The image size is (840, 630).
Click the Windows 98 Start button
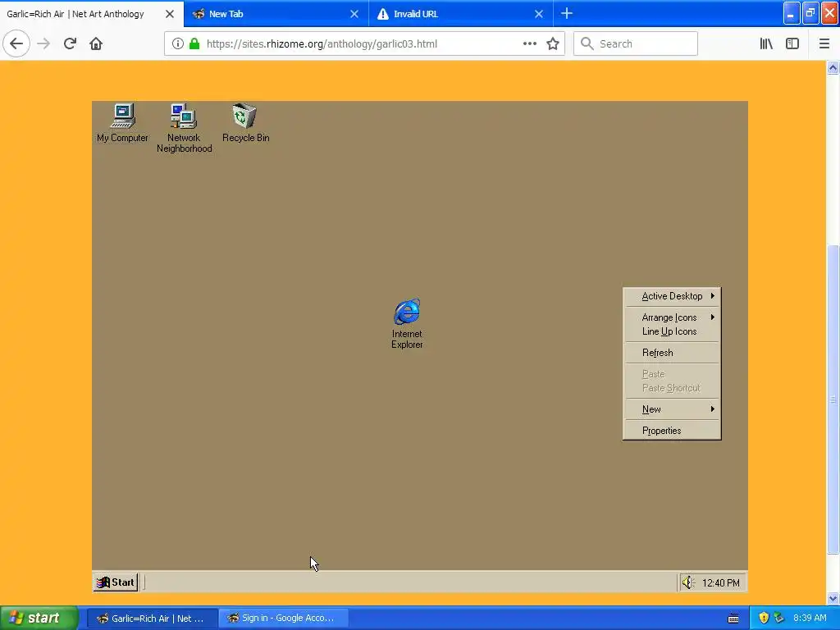point(116,582)
